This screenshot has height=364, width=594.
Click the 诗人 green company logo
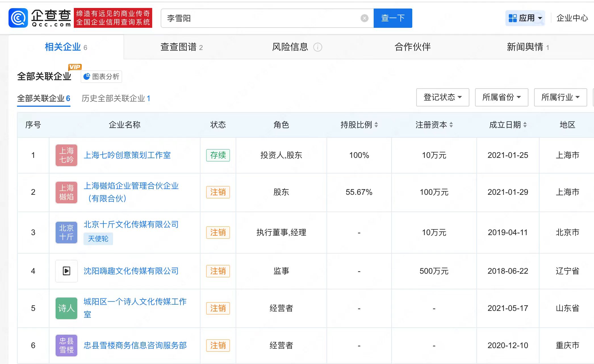66,308
